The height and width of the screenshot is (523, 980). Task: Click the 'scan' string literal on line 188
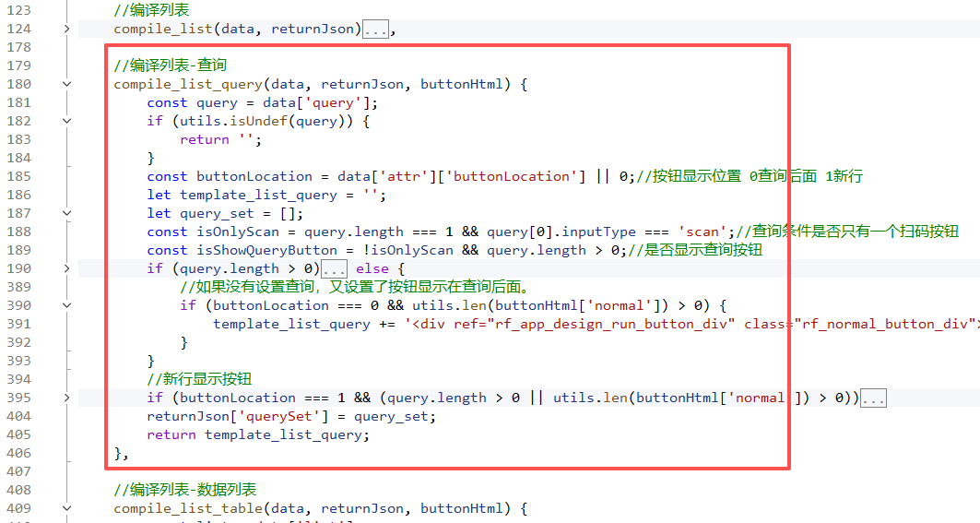[697, 232]
